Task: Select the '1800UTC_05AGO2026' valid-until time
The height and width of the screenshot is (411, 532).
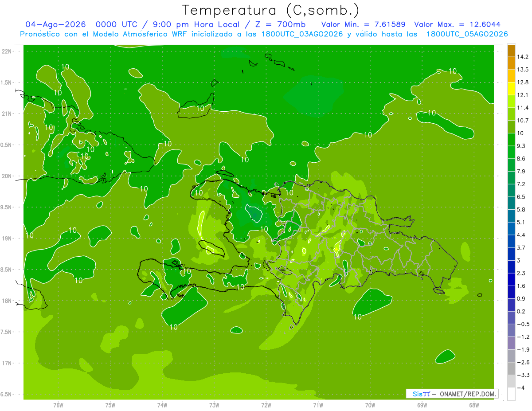Action: [x=467, y=34]
